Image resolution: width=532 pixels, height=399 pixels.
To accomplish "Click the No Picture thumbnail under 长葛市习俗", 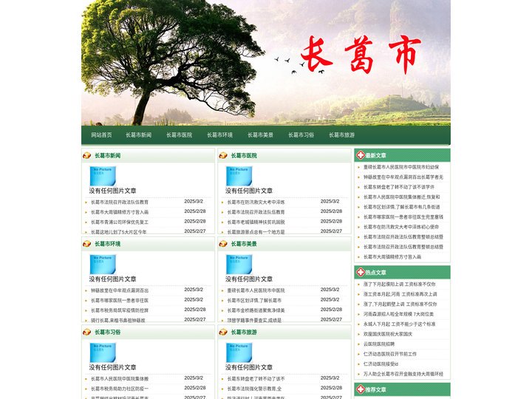I will pos(103,352).
